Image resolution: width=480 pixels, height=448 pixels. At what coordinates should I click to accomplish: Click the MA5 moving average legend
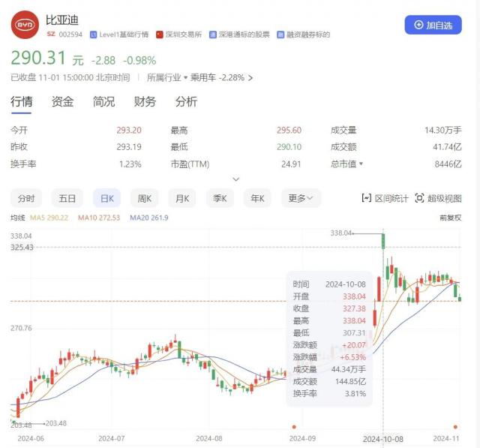[48, 218]
